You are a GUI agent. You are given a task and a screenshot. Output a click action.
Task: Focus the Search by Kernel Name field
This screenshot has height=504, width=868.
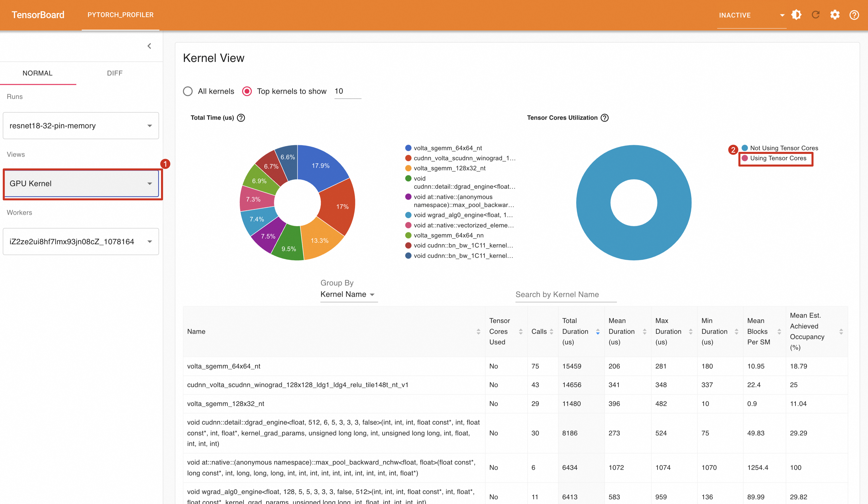click(x=566, y=294)
